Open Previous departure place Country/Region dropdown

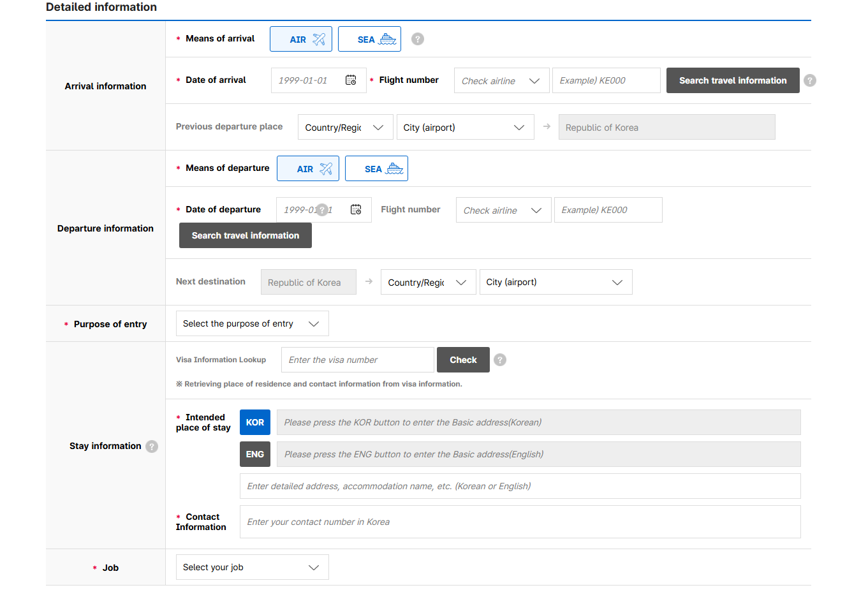coord(345,128)
